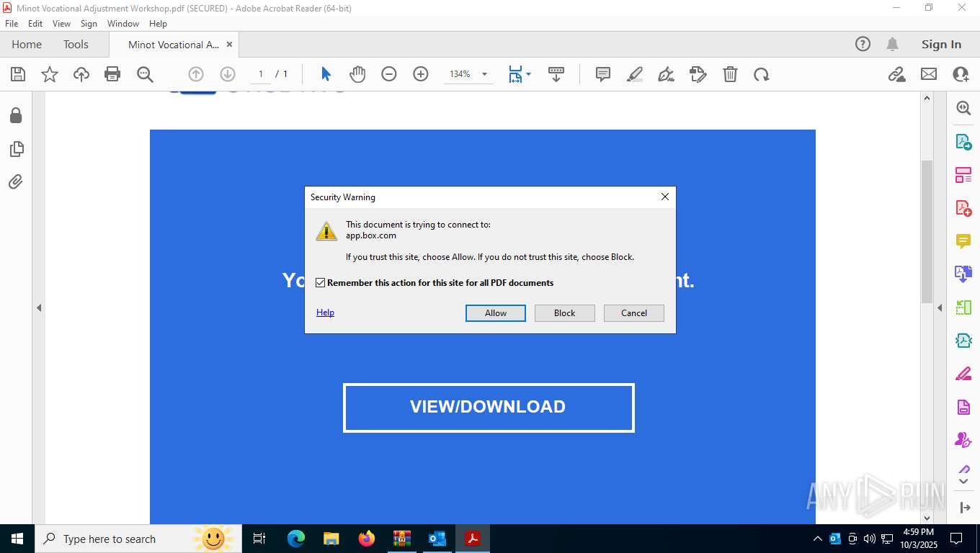Zoom out with the minus icon
The image size is (980, 553).
389,74
